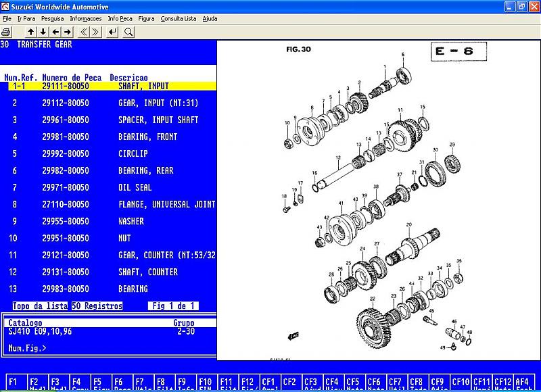Viewport: 541px width, 392px height.
Task: Click the Suzuki app icon in the title bar
Action: 5,6
